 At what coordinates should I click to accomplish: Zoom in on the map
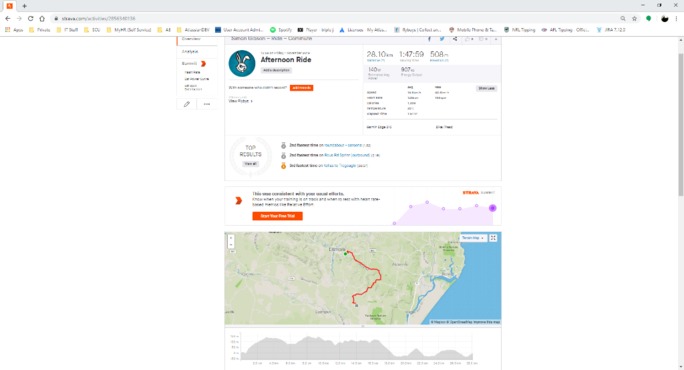(231, 238)
